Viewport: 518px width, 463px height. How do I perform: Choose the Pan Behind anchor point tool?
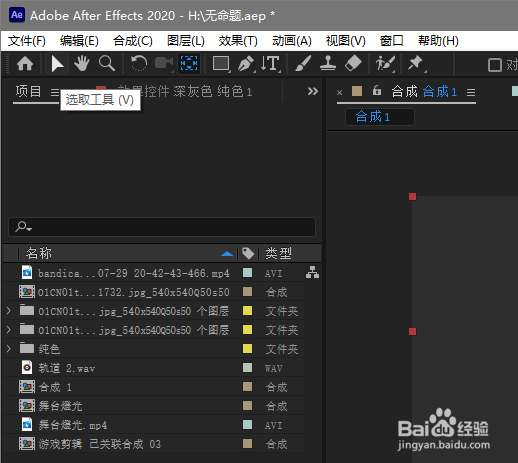point(189,63)
